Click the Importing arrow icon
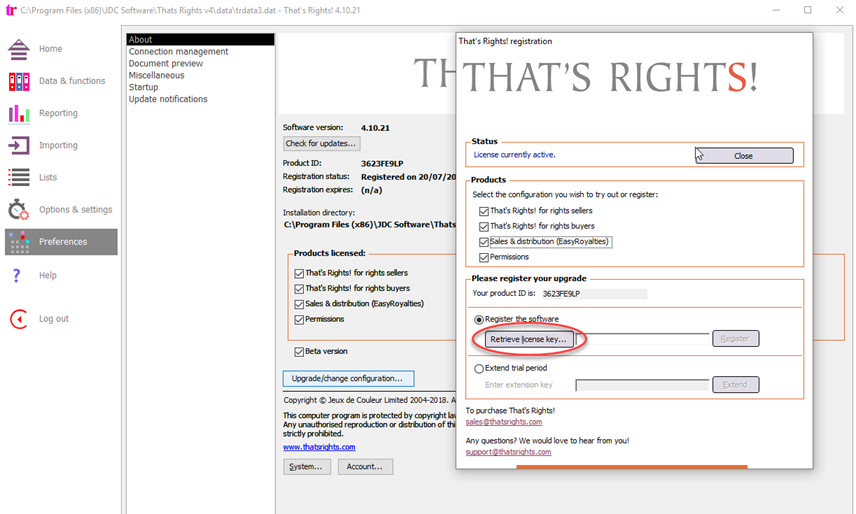 click(19, 145)
